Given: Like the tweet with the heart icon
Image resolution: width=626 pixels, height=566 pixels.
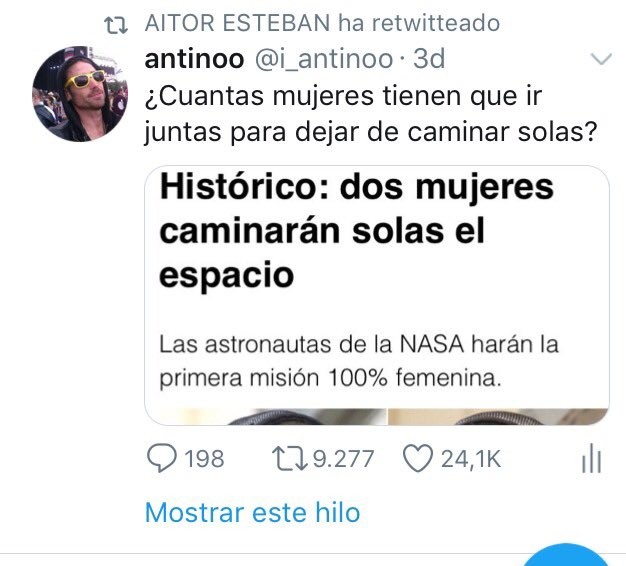Looking at the screenshot, I should pos(418,458).
